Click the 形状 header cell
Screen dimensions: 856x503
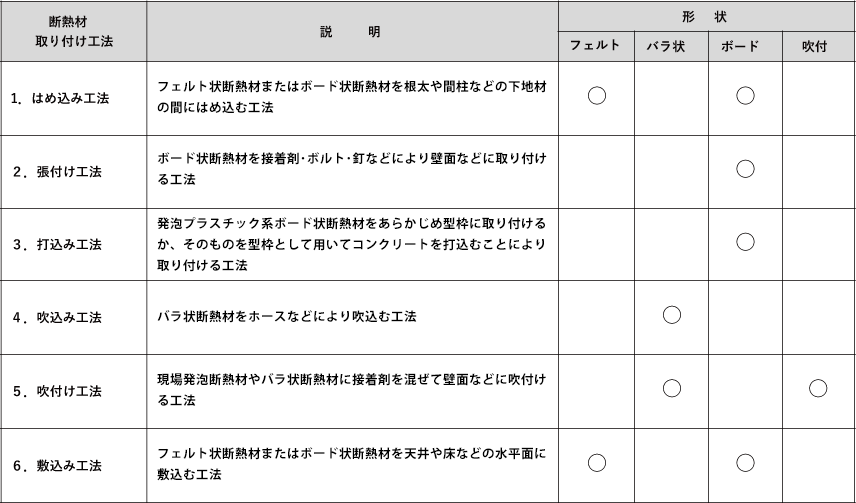click(x=706, y=16)
